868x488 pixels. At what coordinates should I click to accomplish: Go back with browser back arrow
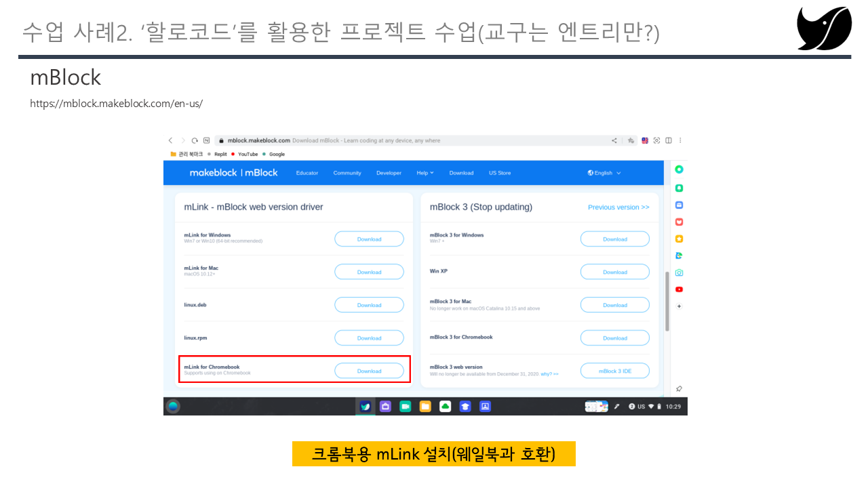171,140
